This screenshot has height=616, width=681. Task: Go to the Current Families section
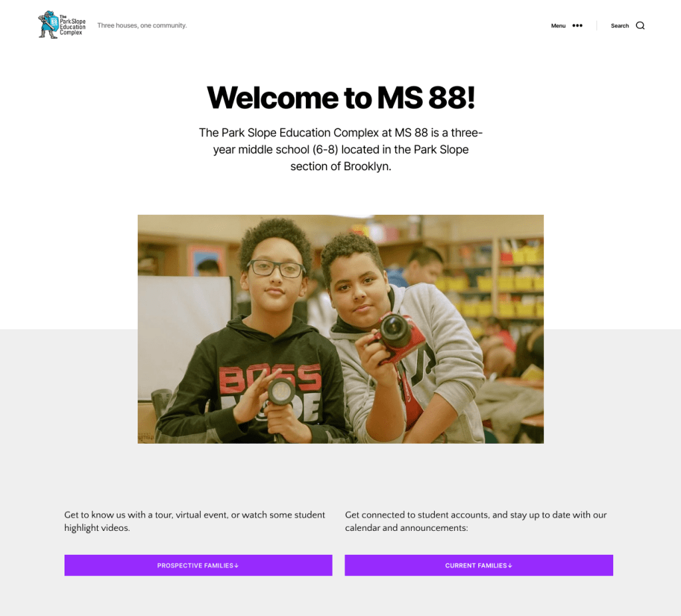(479, 565)
